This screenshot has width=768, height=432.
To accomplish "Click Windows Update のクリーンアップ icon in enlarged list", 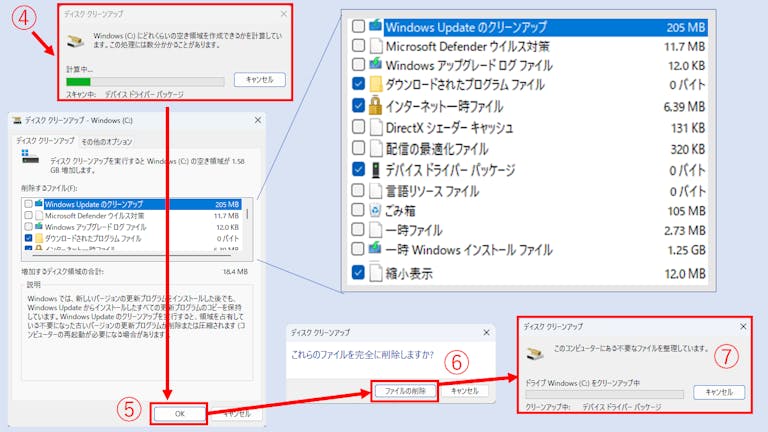I will click(376, 25).
